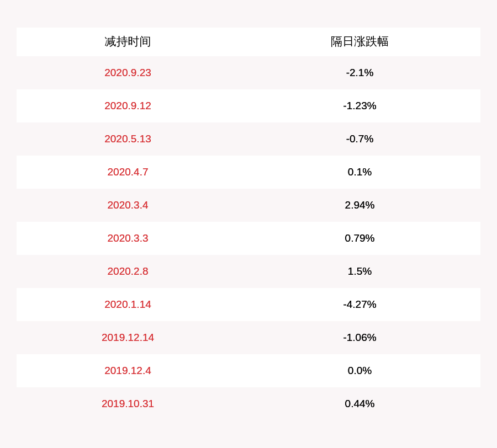
Task: Open the 2020.4.7 date entry
Action: pos(128,172)
